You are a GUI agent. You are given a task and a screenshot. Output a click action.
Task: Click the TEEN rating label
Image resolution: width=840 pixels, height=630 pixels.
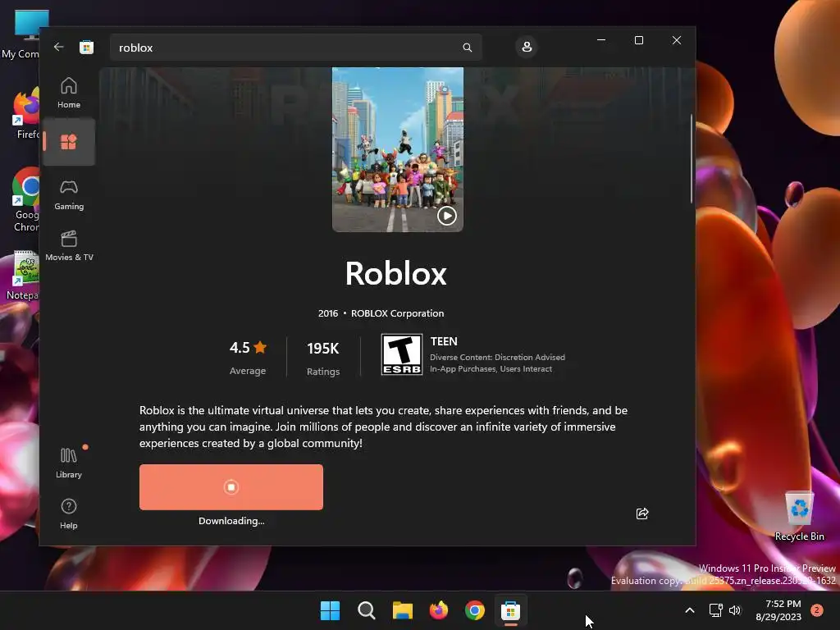[444, 341]
